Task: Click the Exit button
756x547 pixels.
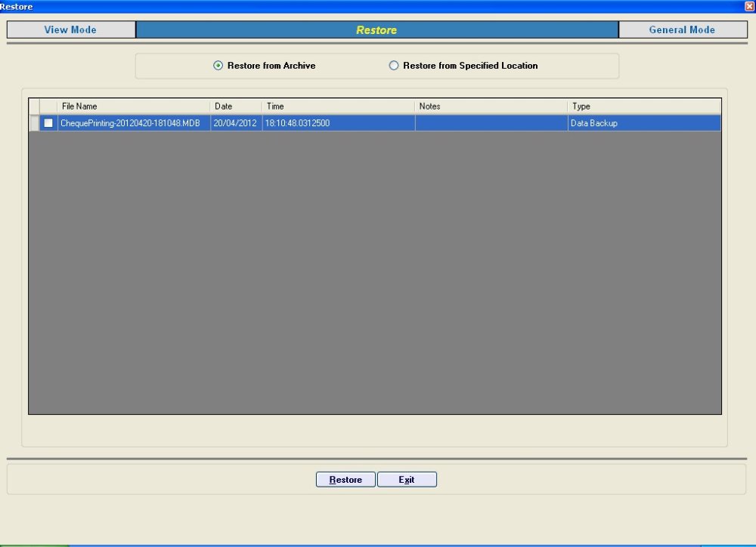Action: click(407, 480)
